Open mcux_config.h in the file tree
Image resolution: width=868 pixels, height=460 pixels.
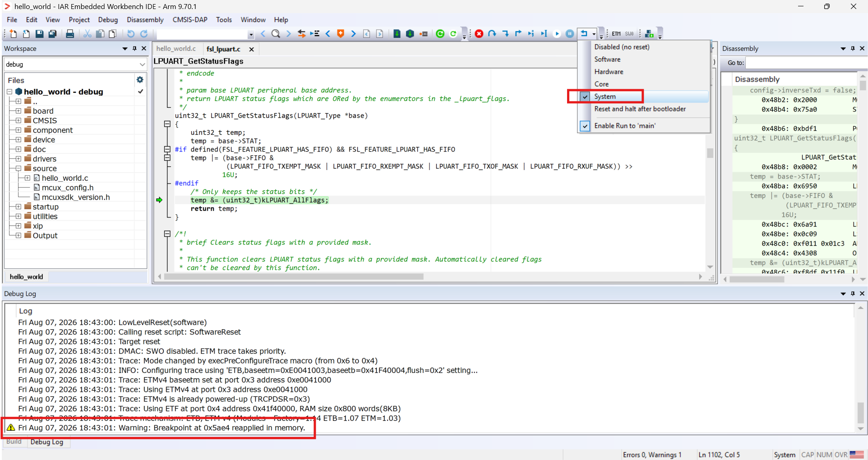pos(68,188)
